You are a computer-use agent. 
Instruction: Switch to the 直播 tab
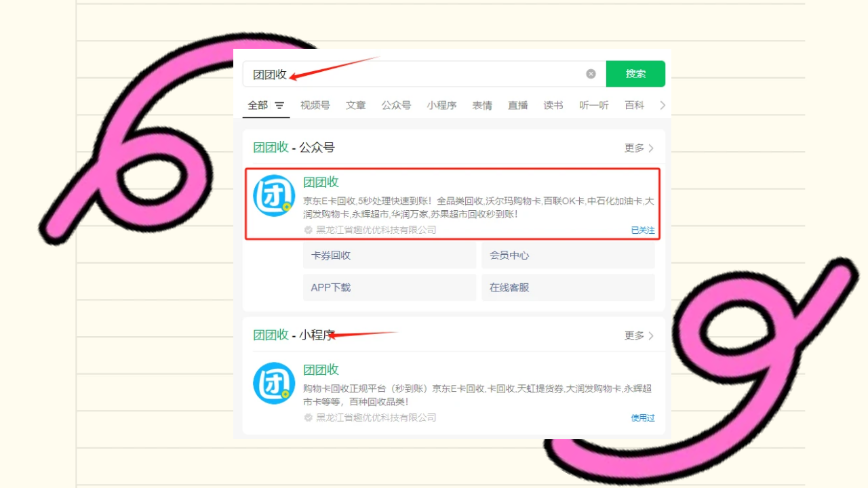518,105
